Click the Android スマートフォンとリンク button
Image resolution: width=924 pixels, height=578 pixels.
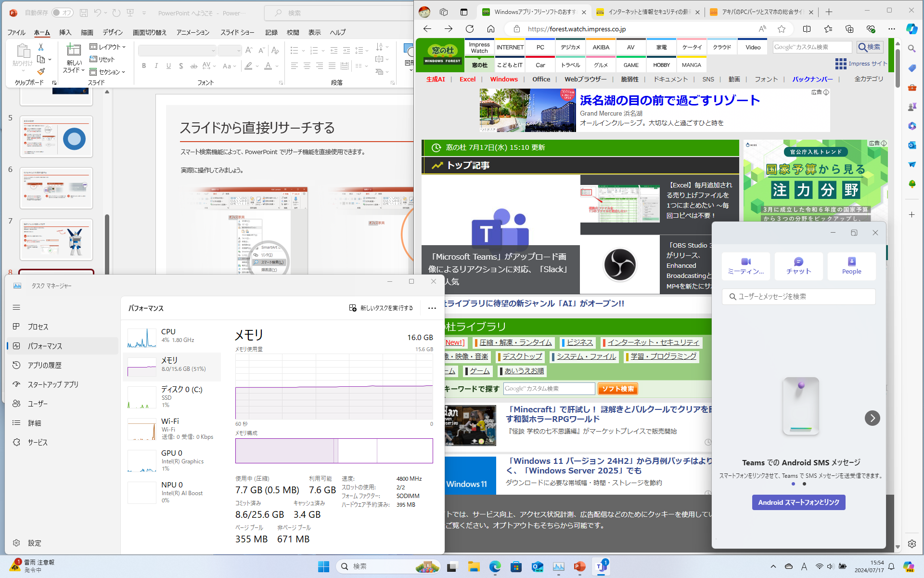[798, 502]
